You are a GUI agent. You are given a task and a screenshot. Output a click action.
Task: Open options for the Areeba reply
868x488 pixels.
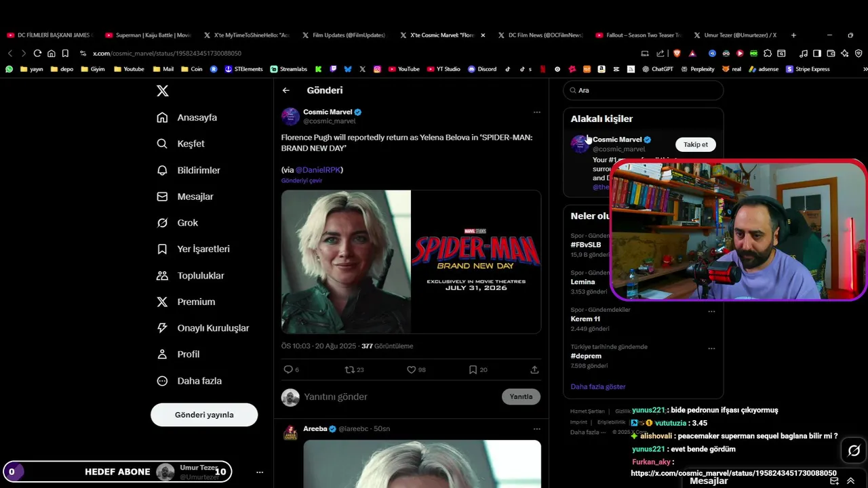[536, 429]
